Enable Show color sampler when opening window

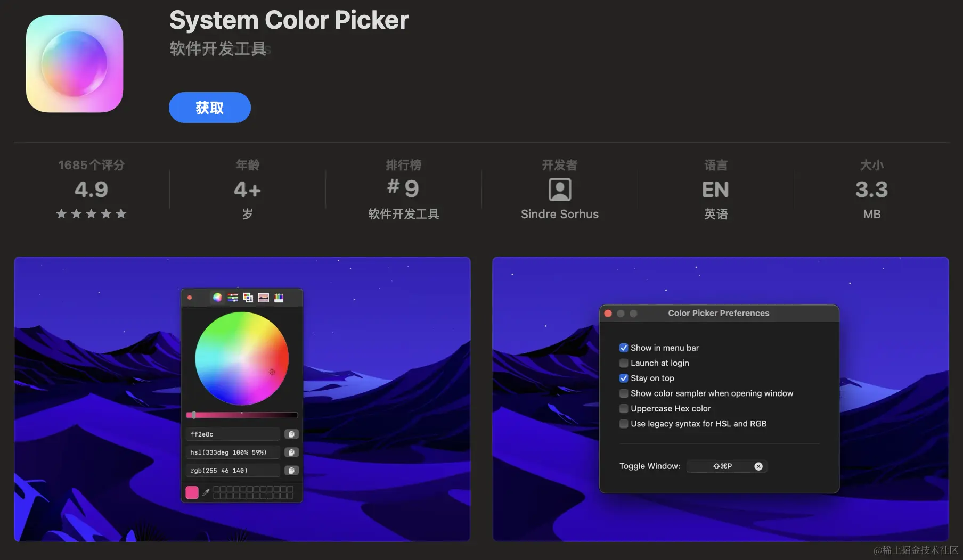pos(624,393)
